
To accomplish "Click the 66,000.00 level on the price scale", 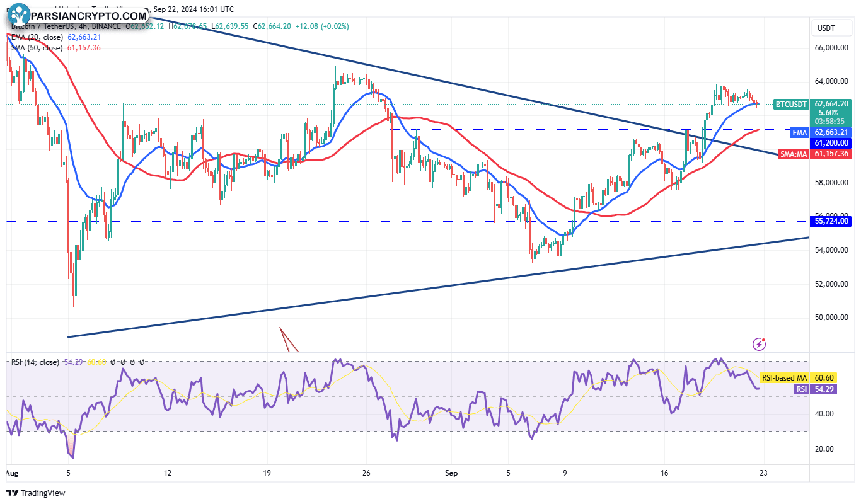I will click(x=831, y=48).
